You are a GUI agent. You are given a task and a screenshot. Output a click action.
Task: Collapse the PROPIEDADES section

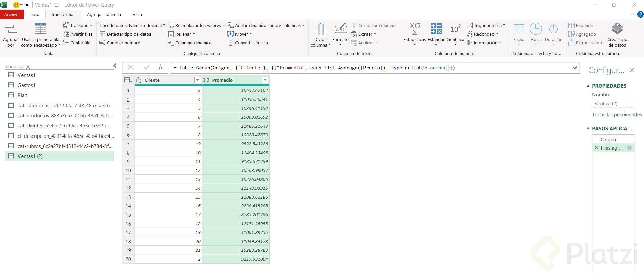(588, 86)
